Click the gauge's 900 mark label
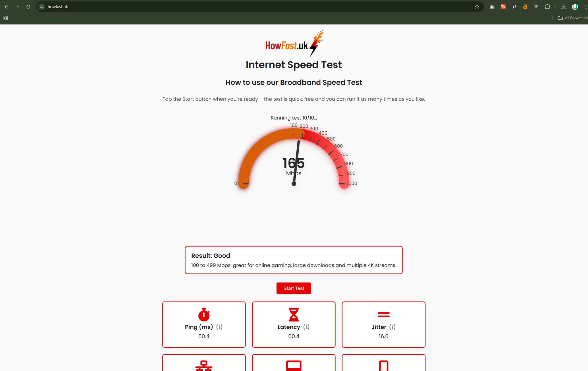The height and width of the screenshot is (371, 588). coord(351,173)
